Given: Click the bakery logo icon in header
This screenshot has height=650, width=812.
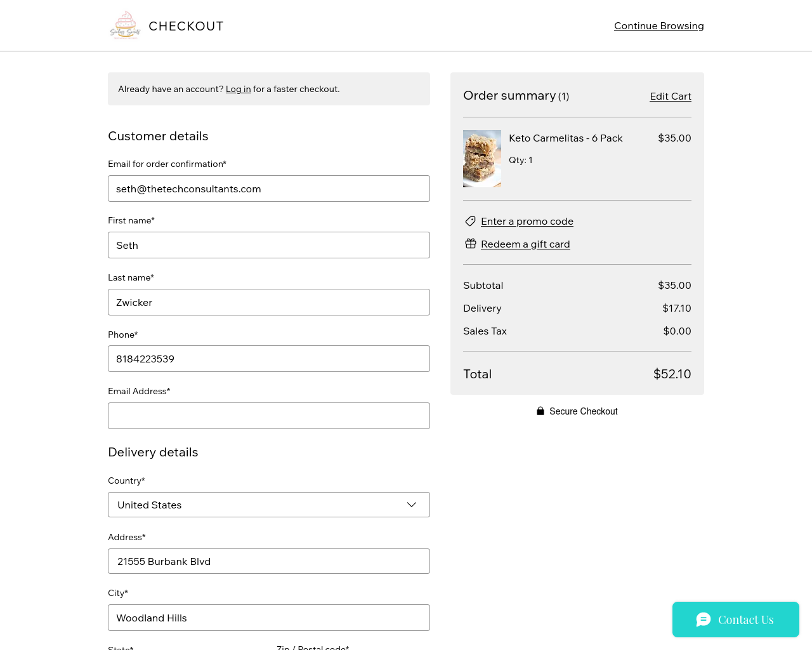Looking at the screenshot, I should (x=125, y=25).
